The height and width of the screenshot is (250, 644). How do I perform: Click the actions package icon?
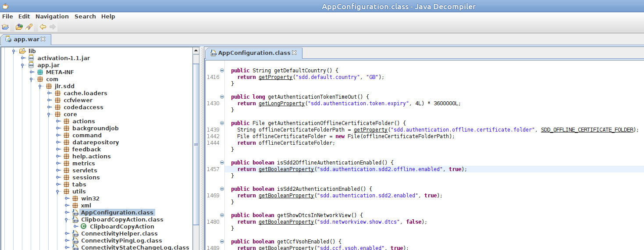click(x=66, y=121)
